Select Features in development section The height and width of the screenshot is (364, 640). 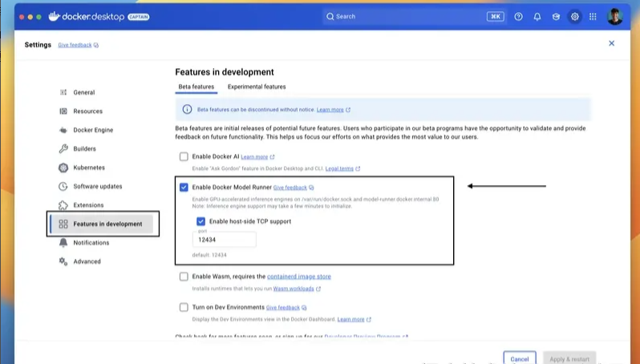(102, 224)
